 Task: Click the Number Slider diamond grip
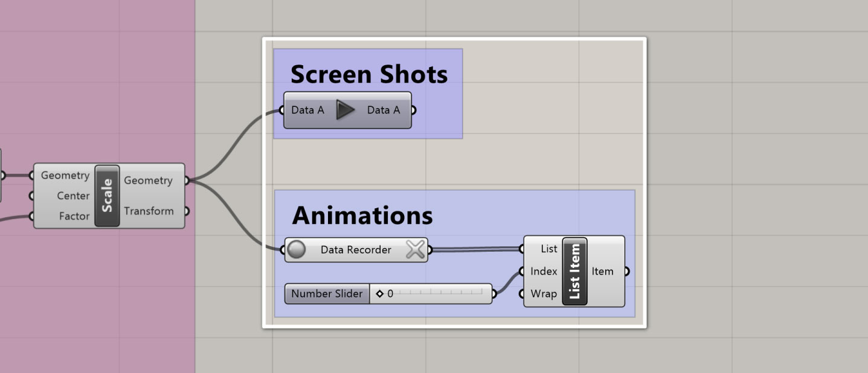[x=379, y=294]
